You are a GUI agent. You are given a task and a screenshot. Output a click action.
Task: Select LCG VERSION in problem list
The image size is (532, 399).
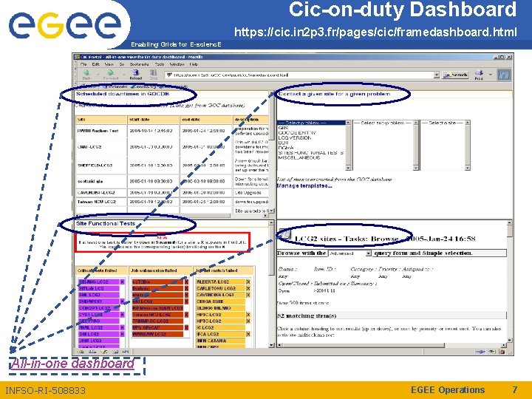coord(294,137)
